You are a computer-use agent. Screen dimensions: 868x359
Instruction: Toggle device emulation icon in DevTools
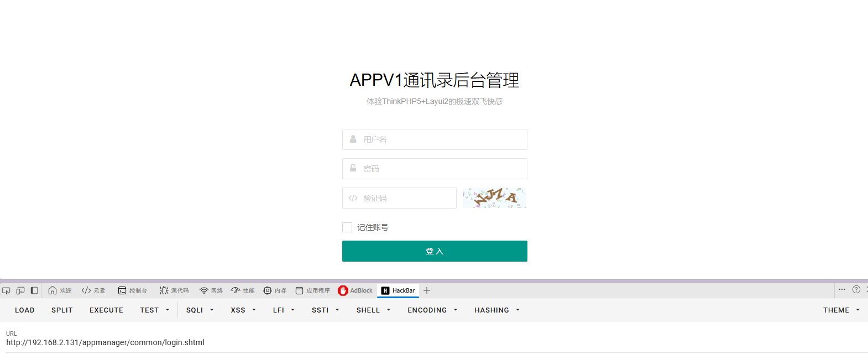(20, 290)
